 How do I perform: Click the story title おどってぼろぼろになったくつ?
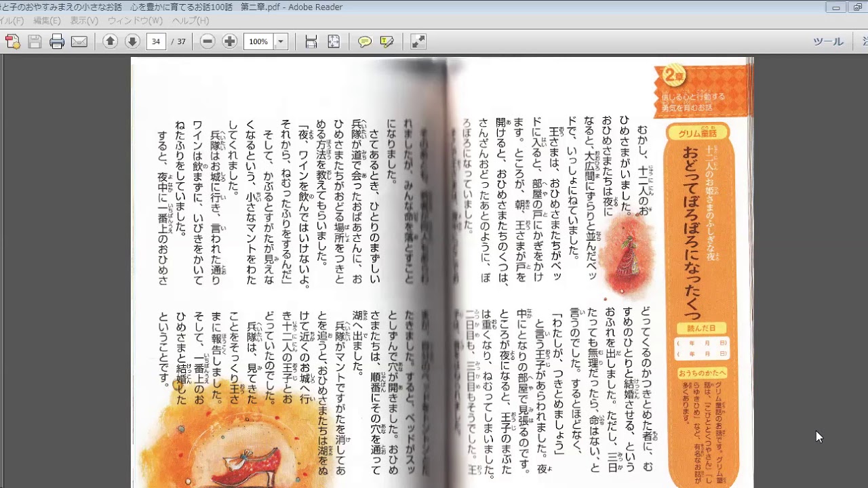[692, 232]
